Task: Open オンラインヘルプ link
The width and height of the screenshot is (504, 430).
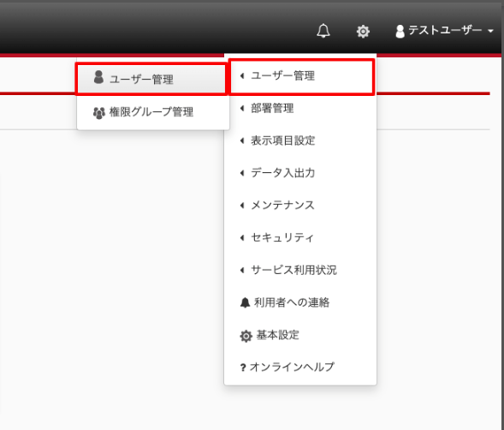Action: (300, 367)
